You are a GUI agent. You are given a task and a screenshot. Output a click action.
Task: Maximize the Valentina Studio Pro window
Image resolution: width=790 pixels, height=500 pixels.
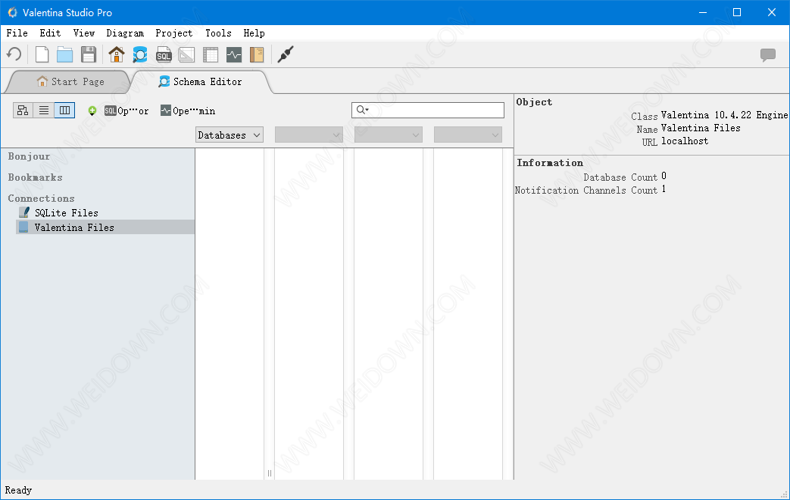point(737,13)
